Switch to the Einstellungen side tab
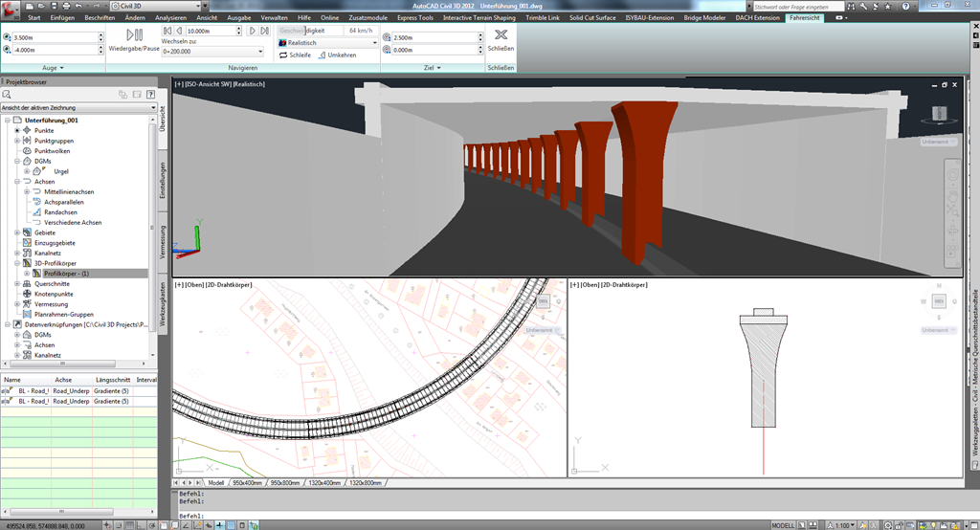The height and width of the screenshot is (530, 980). tap(164, 180)
